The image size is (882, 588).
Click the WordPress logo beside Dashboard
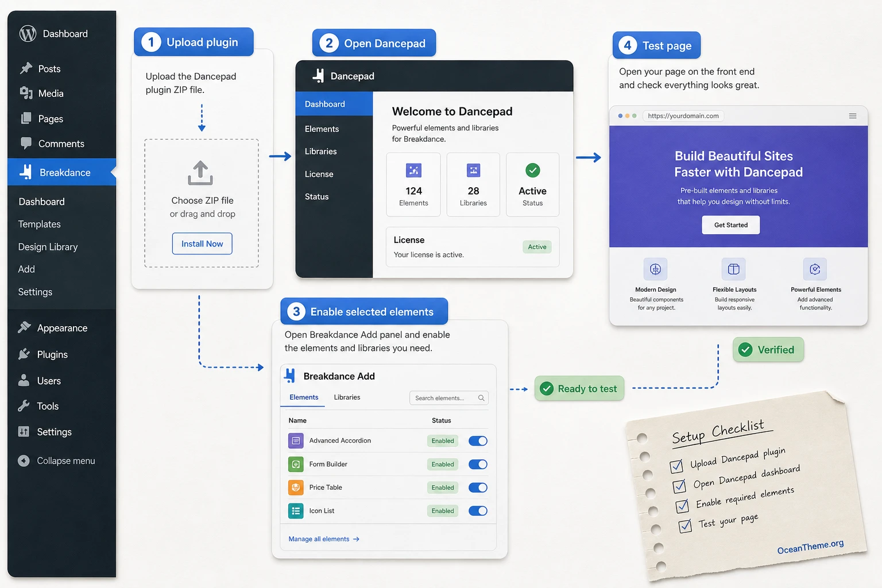coord(28,34)
